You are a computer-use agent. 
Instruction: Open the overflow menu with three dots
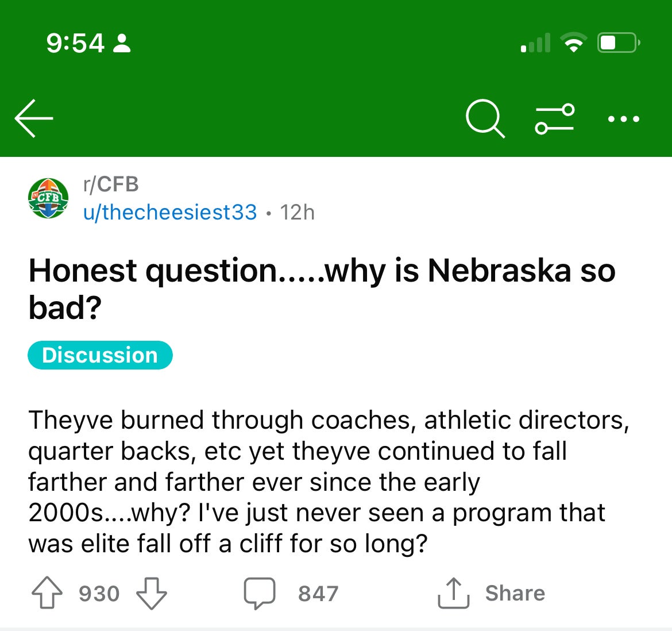click(624, 119)
